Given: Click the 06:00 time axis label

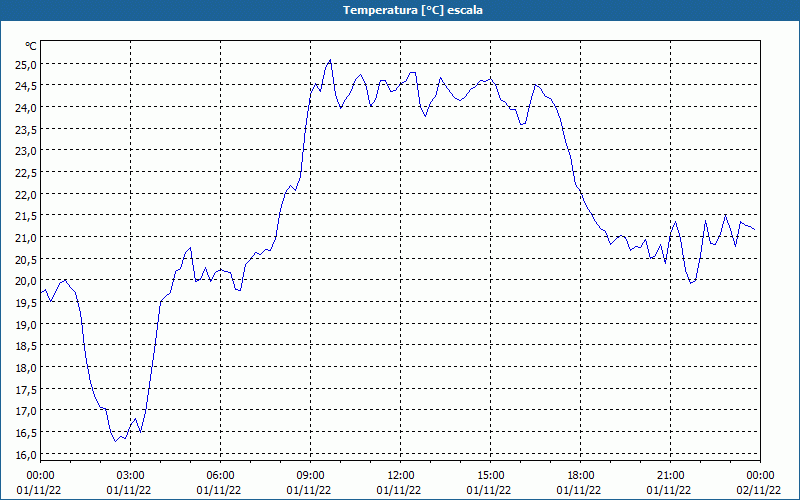Looking at the screenshot, I should (x=220, y=476).
